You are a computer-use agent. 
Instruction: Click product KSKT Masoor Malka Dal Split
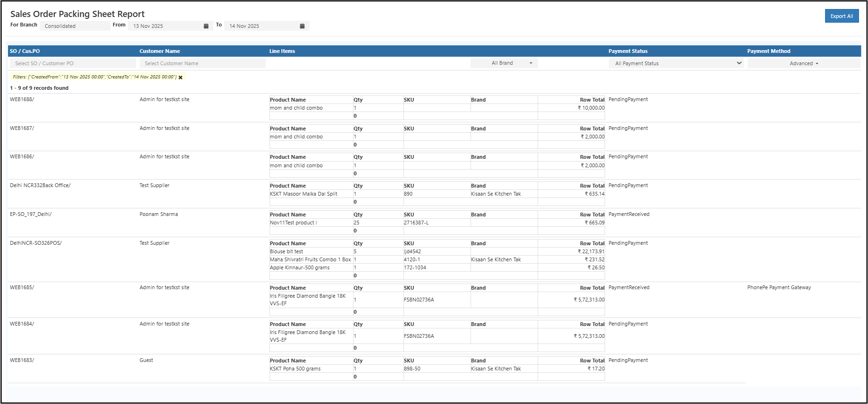[x=303, y=194]
